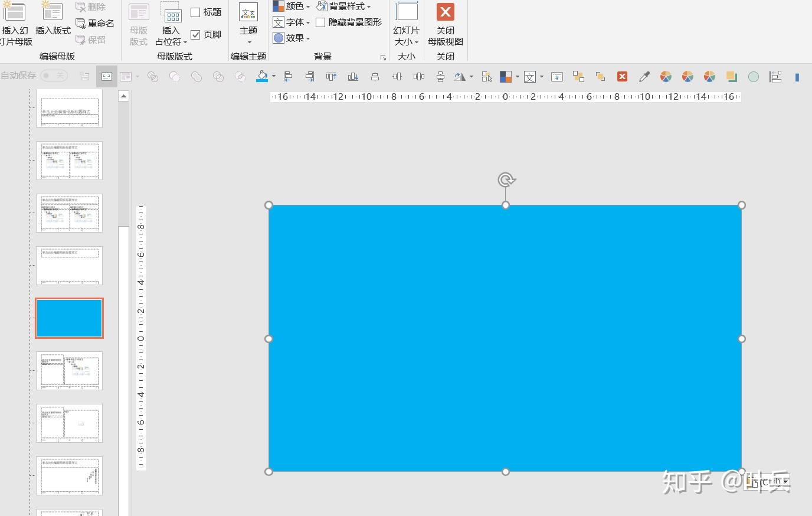Image resolution: width=812 pixels, height=516 pixels.
Task: Click the yellow shadowed square icon
Action: coord(732,77)
